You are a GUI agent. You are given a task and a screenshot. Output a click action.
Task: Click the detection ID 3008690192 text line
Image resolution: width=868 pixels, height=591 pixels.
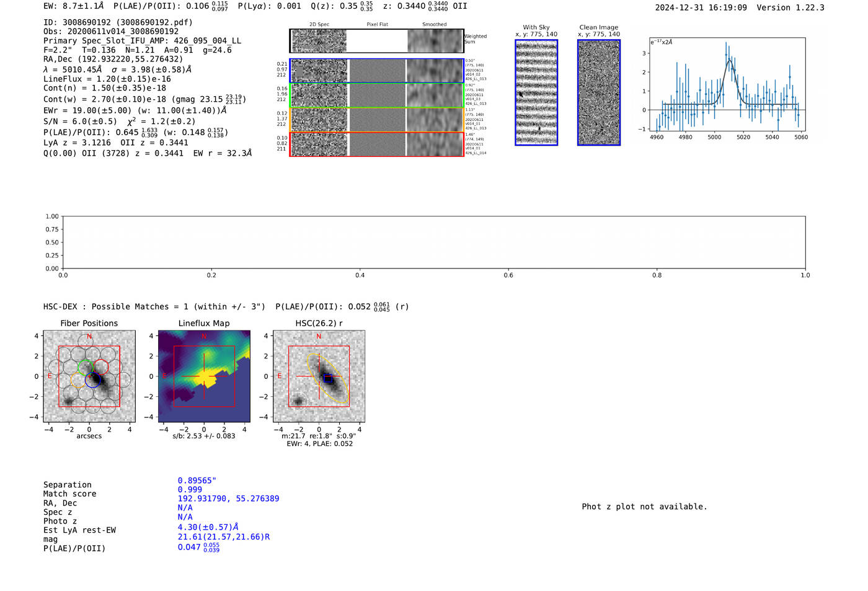[x=118, y=22]
